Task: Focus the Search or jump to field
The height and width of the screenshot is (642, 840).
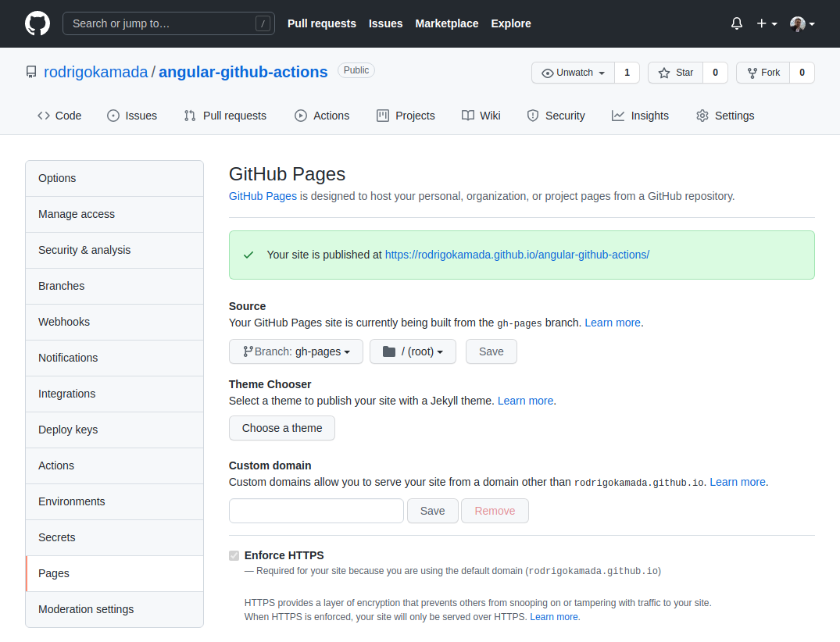Action: coord(169,23)
